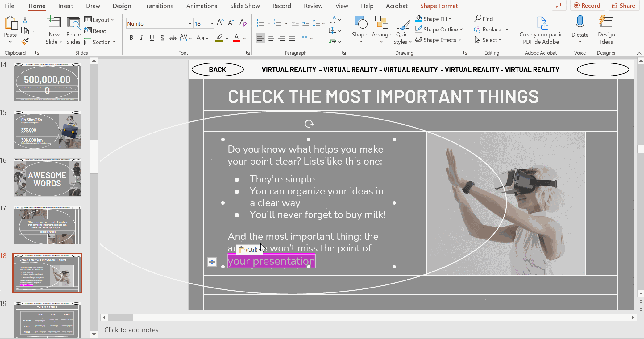This screenshot has height=339, width=644.
Task: Toggle Italic formatting on selected text
Action: point(141,38)
